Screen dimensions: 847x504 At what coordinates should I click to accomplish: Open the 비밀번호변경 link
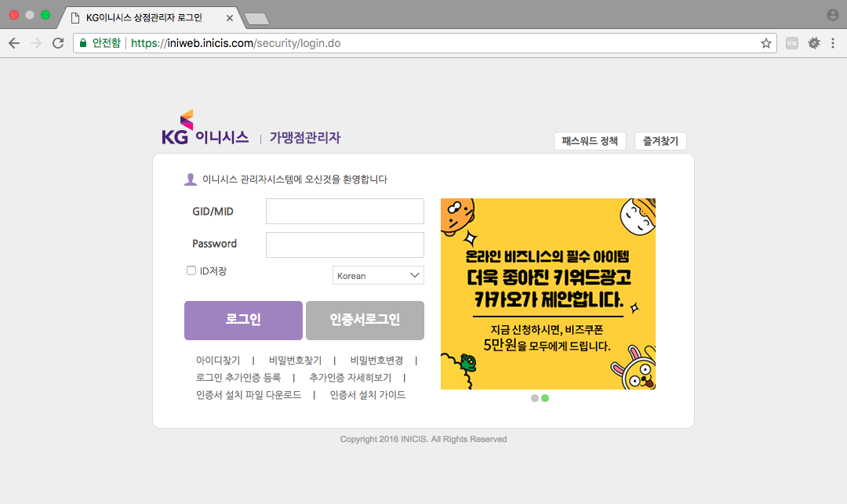point(376,361)
